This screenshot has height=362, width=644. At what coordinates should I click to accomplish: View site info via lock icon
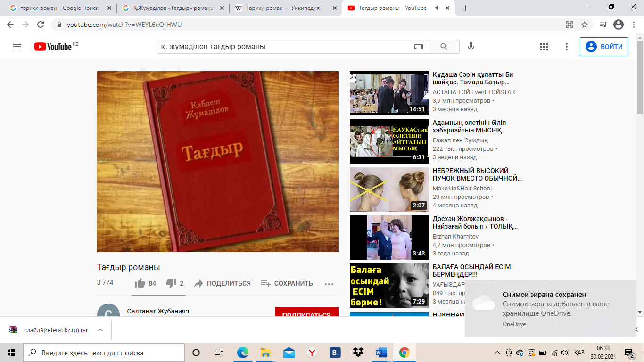(59, 25)
